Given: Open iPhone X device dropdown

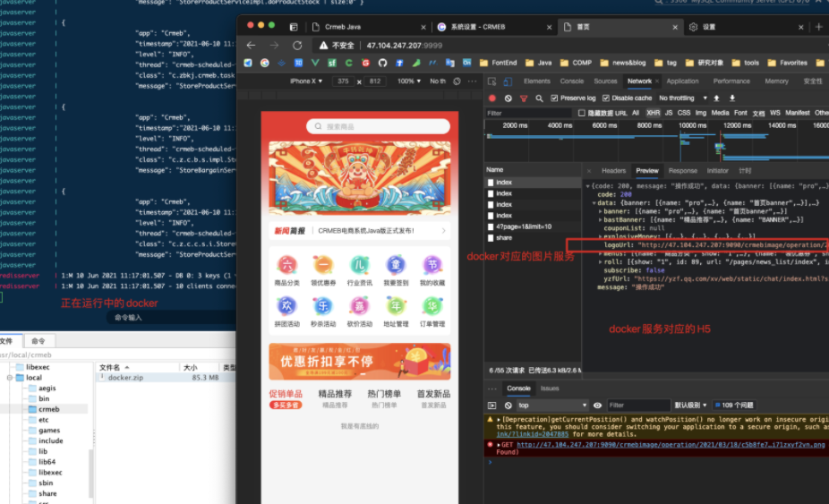Looking at the screenshot, I should click(305, 81).
